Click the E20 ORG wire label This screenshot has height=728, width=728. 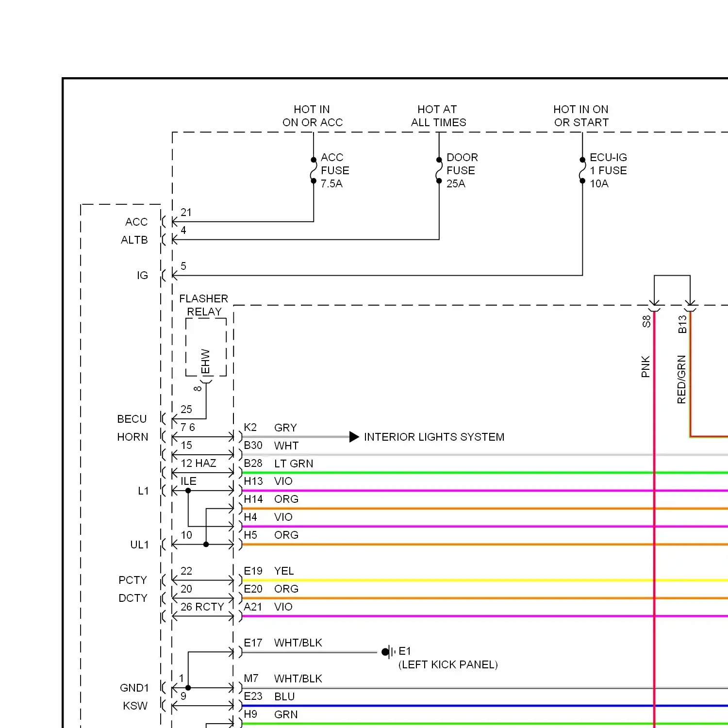coord(271,589)
